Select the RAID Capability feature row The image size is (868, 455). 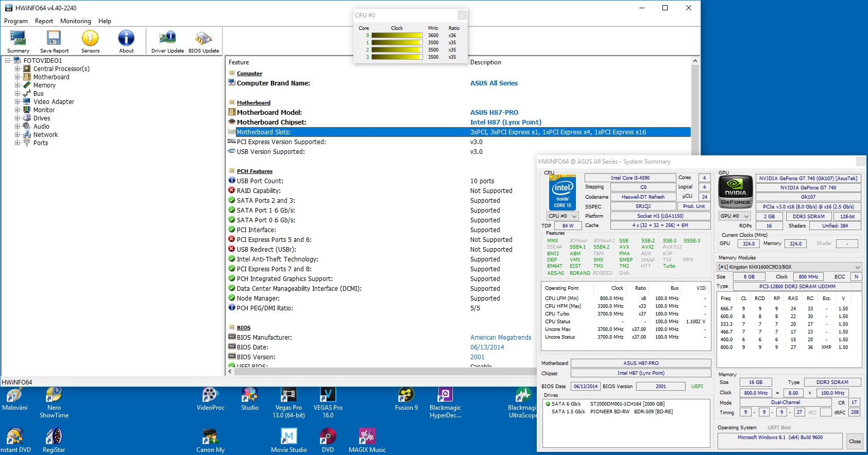click(x=458, y=191)
